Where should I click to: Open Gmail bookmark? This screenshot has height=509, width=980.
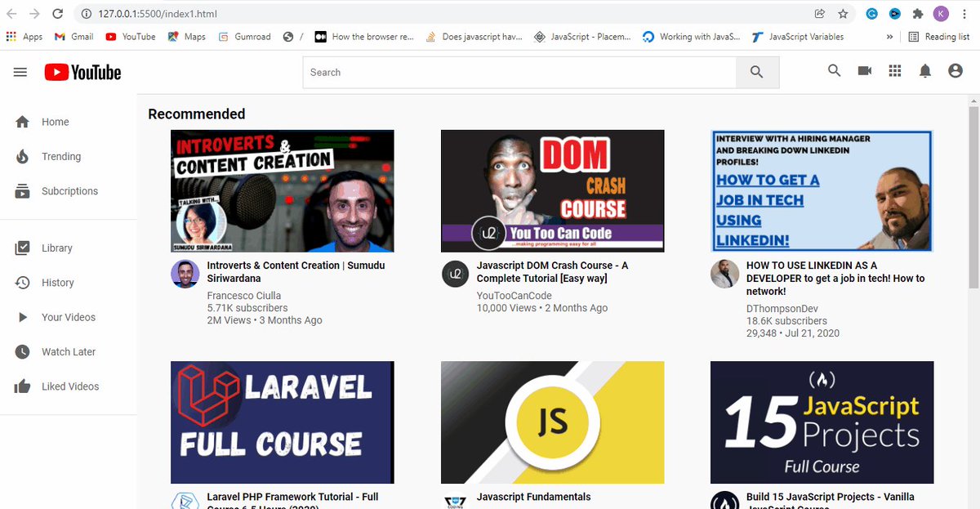point(73,37)
